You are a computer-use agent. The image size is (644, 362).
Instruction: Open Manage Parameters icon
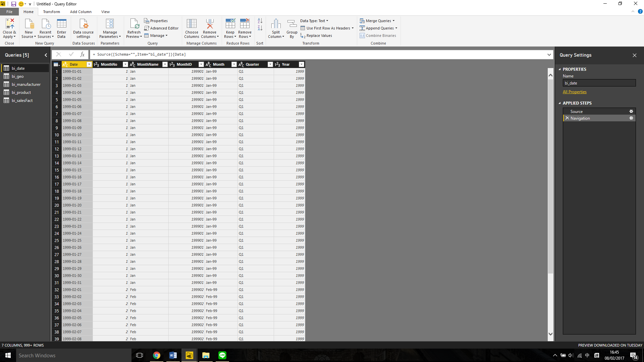click(110, 24)
